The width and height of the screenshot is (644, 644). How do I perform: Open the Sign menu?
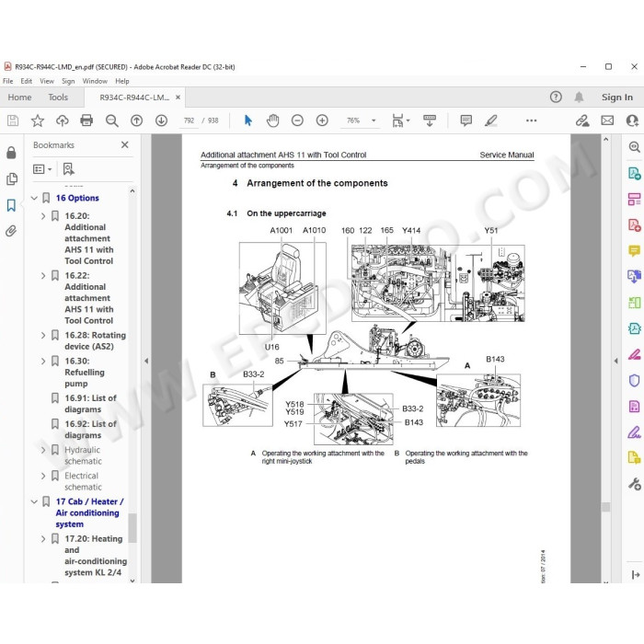[x=68, y=81]
